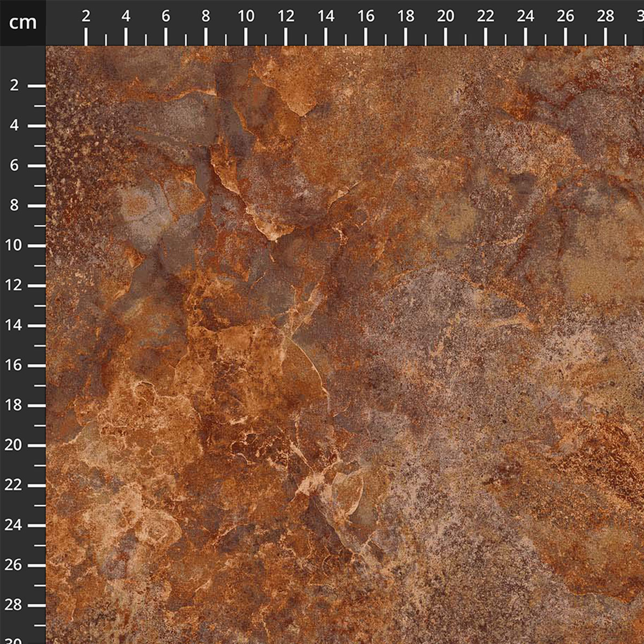Click the 26 mark on top ruler
The height and width of the screenshot is (644, 644).
click(x=566, y=17)
